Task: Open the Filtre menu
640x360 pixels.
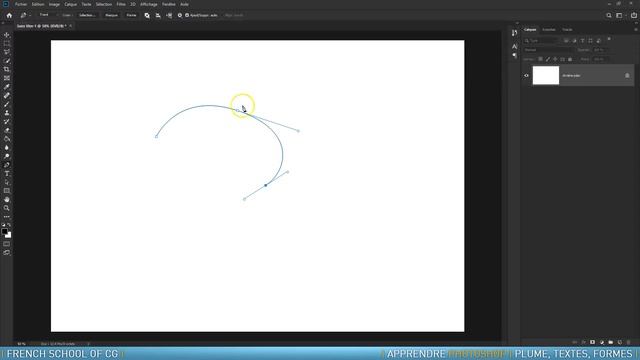Action: tap(121, 4)
